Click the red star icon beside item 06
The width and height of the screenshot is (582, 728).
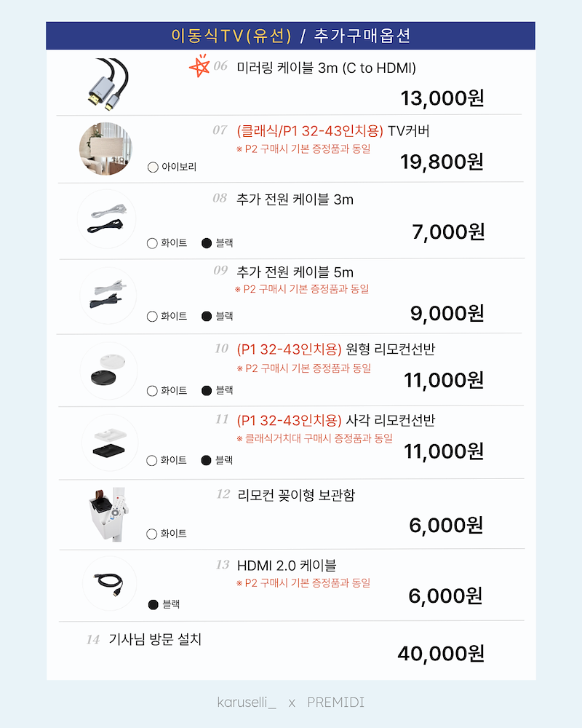(199, 66)
